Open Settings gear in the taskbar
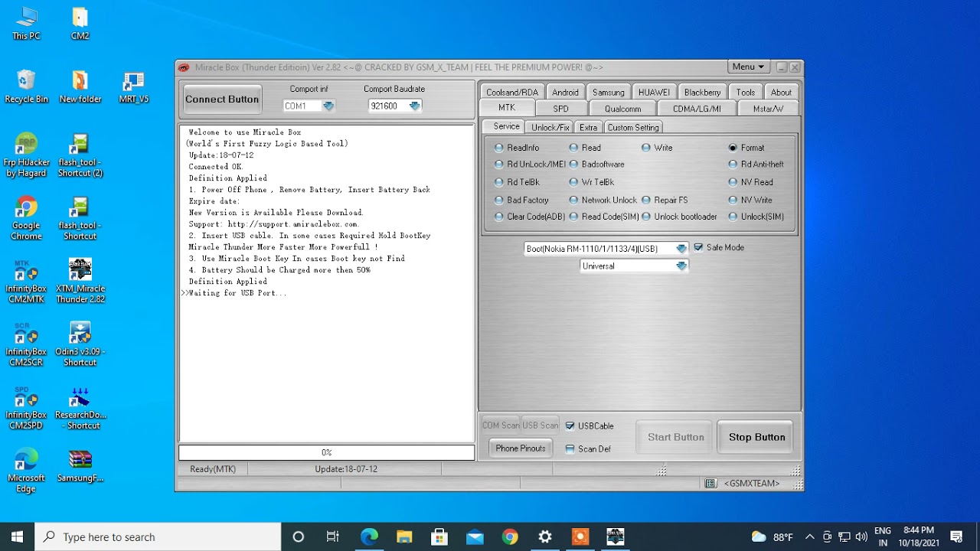Image resolution: width=980 pixels, height=551 pixels. click(545, 536)
